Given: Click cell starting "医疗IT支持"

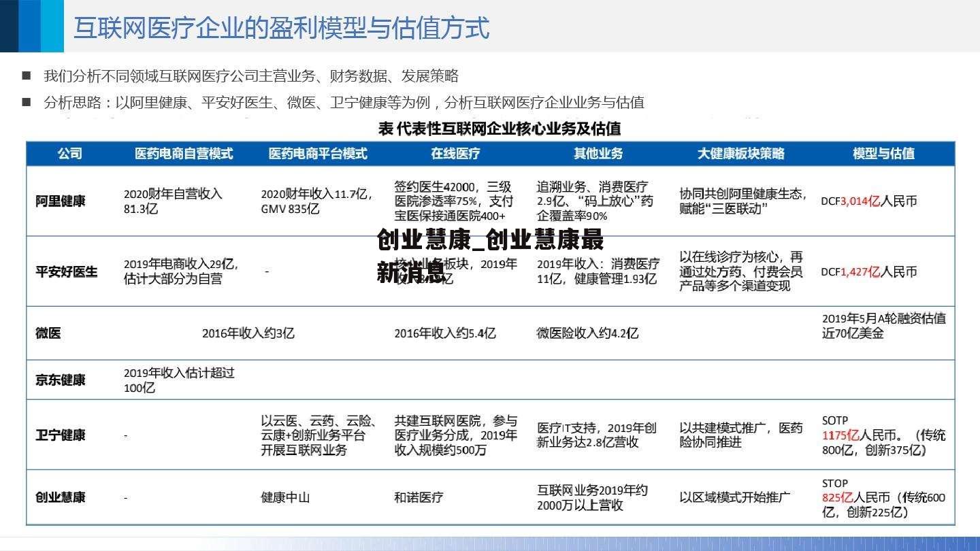Looking at the screenshot, I should [x=597, y=435].
